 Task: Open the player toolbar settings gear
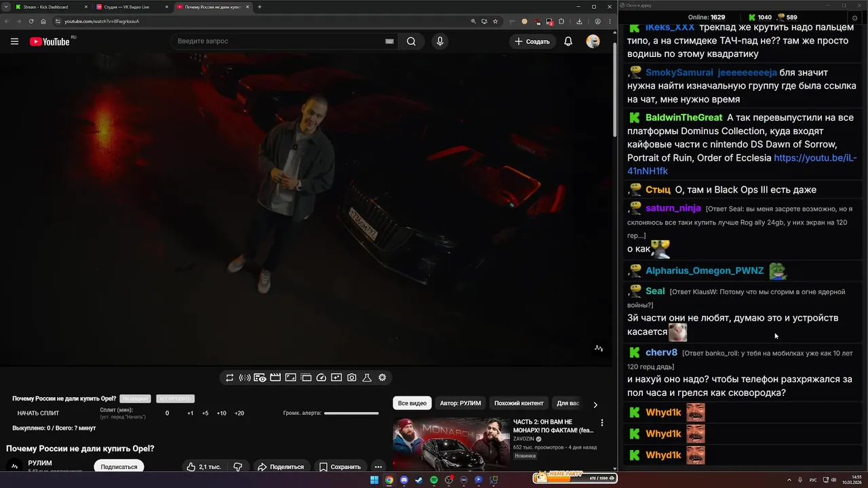pyautogui.click(x=382, y=378)
